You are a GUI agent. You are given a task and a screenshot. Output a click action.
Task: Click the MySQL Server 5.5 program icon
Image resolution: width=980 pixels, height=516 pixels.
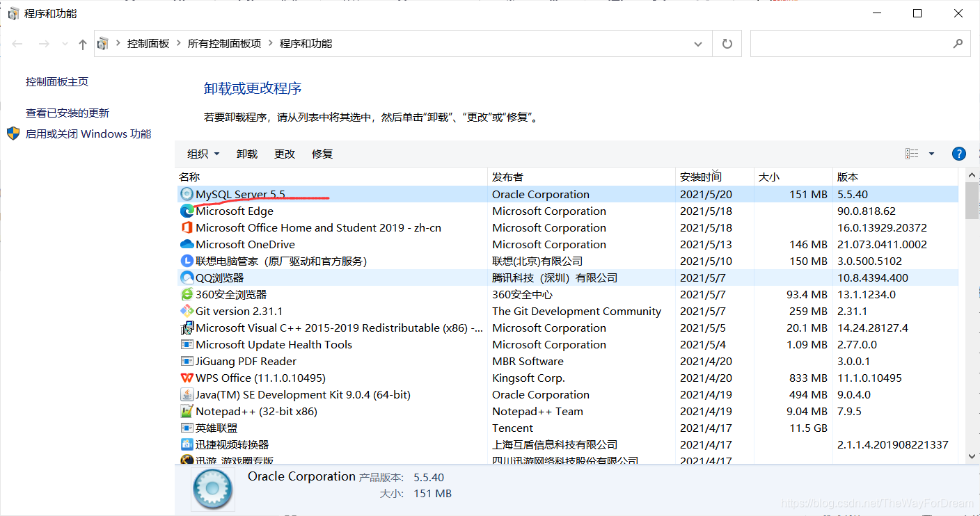(187, 194)
